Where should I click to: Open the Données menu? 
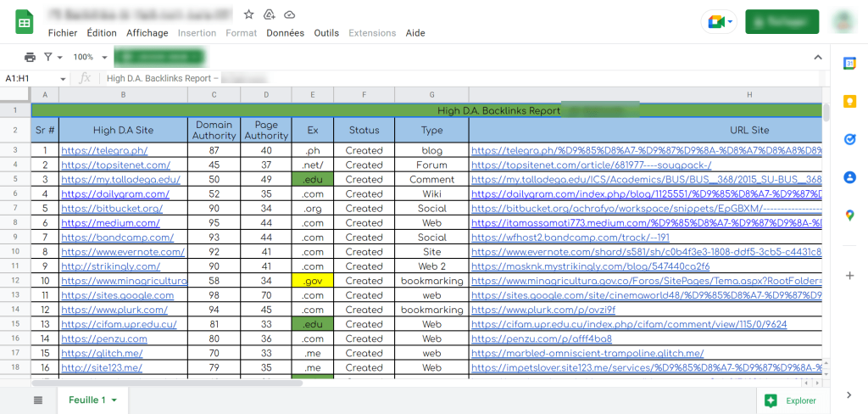click(x=285, y=33)
